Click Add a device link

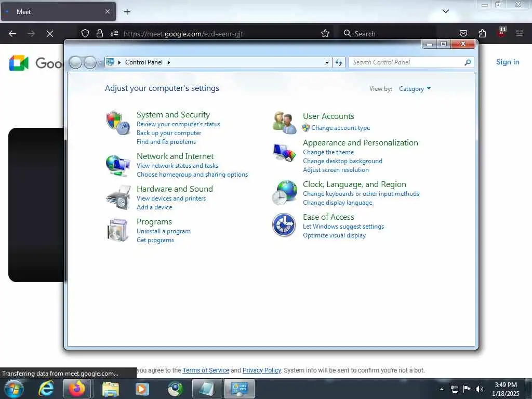point(154,207)
